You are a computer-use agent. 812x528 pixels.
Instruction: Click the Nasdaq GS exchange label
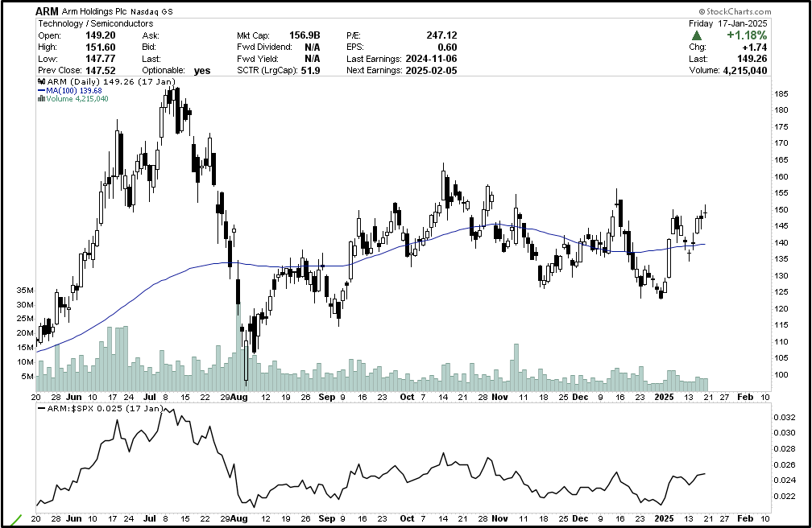151,11
